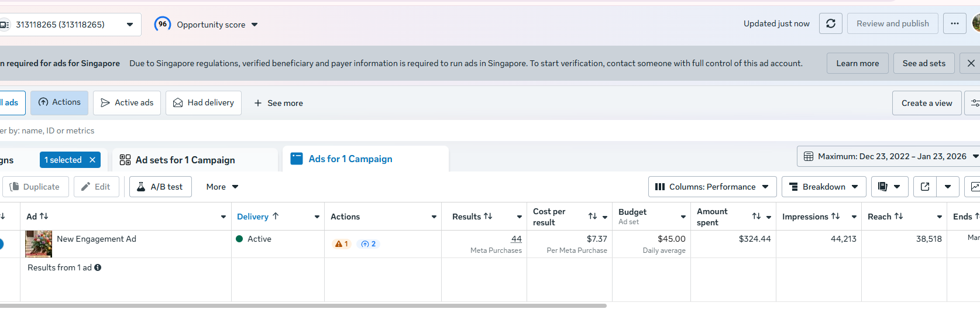The image size is (980, 309).
Task: Click the New Engagement Ad thumbnail image
Action: 39,243
